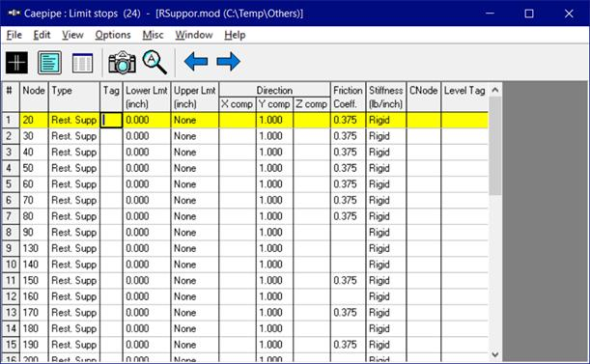Click the Y comp column header
The width and height of the screenshot is (590, 364).
[x=274, y=104]
